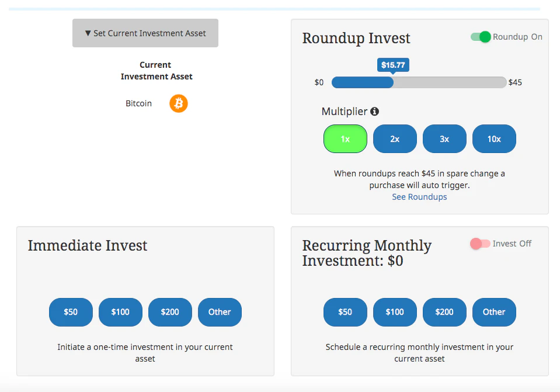Expand the Set Current Investment Asset dropdown

tap(145, 33)
